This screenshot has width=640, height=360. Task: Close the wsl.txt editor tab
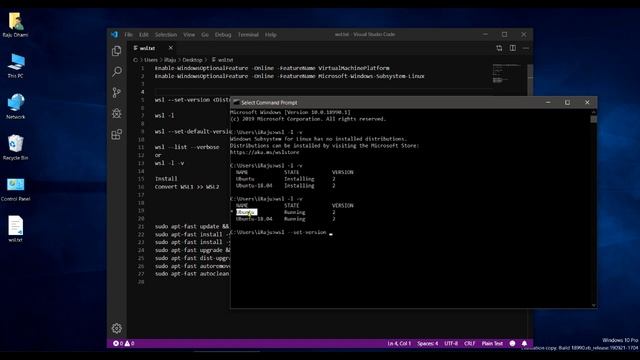[x=171, y=48]
